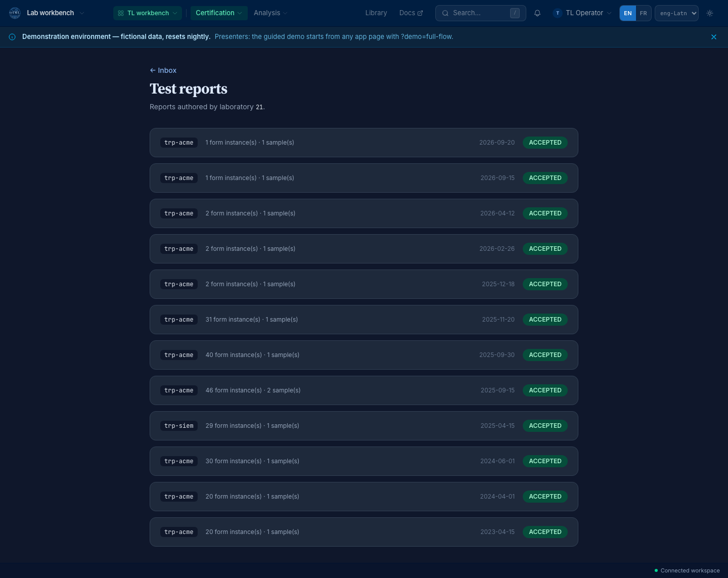Dismiss the demonstration environment banner
728x578 pixels.
[714, 37]
